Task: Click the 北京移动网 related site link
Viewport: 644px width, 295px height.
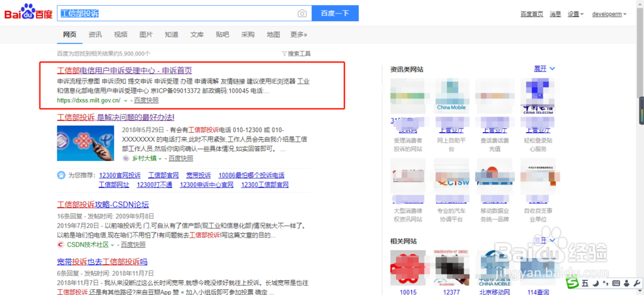Action: 495,292
